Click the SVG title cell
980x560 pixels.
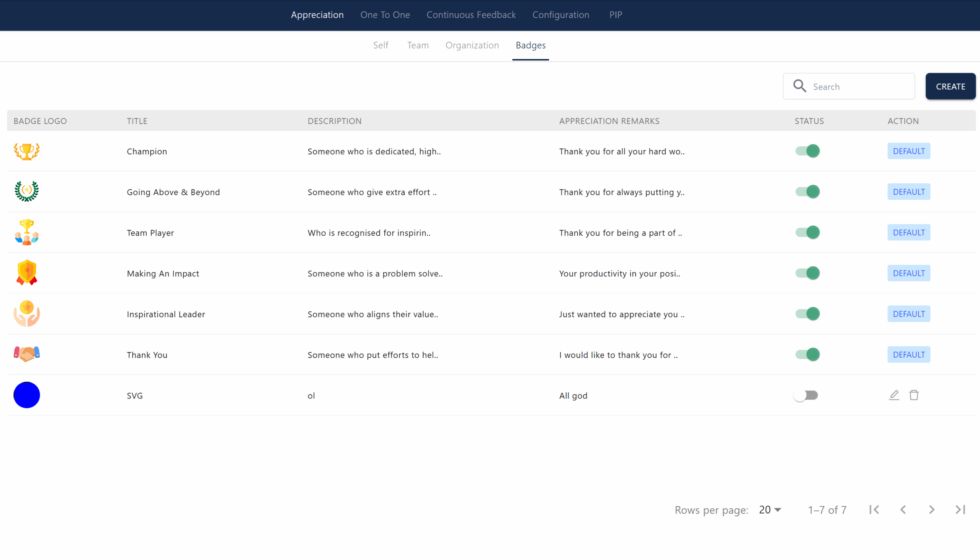tap(135, 396)
